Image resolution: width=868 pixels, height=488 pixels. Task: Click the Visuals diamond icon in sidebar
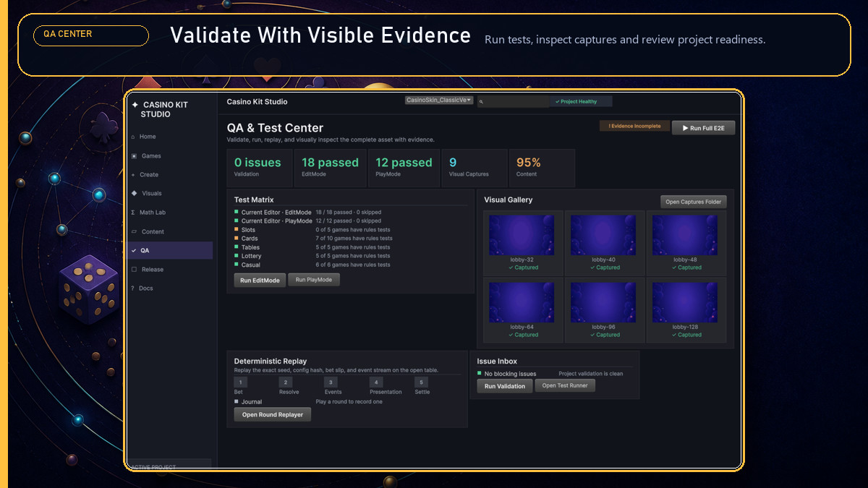click(134, 194)
